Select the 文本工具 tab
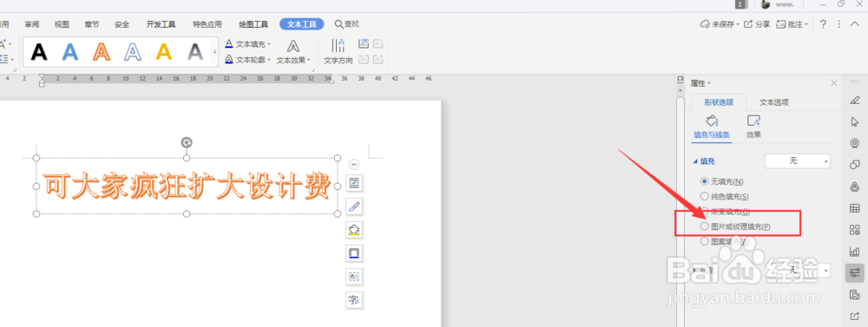Viewport: 868px width, 327px height. [302, 24]
